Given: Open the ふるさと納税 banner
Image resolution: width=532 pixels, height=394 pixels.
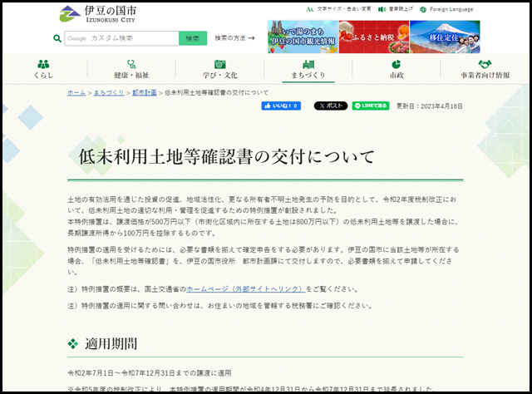Looking at the screenshot, I should pyautogui.click(x=374, y=37).
